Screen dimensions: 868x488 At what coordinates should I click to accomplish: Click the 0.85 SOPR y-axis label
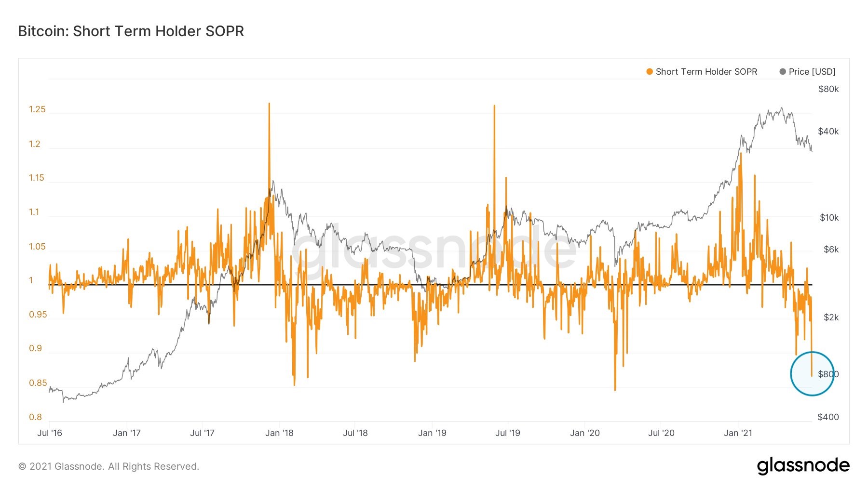(x=38, y=383)
